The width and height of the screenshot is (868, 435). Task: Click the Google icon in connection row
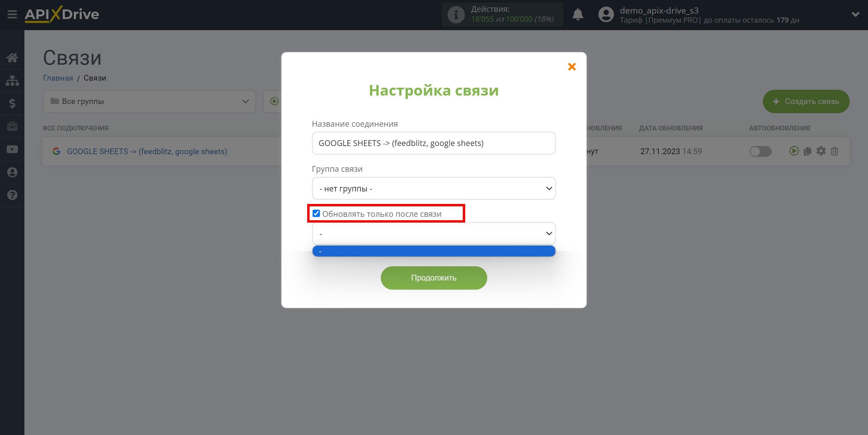(x=56, y=151)
